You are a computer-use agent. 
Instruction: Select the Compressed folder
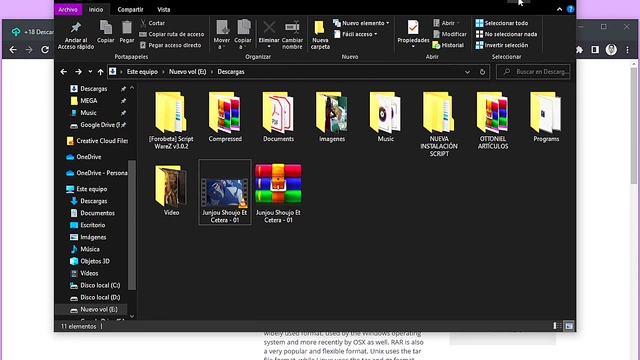[225, 117]
